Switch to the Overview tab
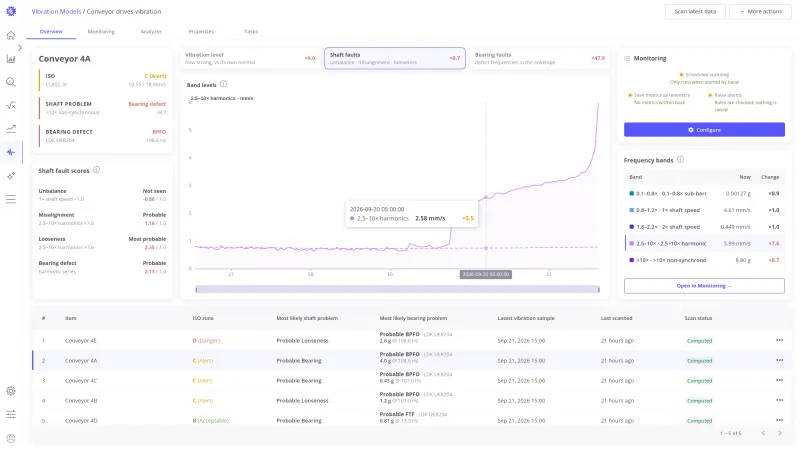 click(51, 32)
